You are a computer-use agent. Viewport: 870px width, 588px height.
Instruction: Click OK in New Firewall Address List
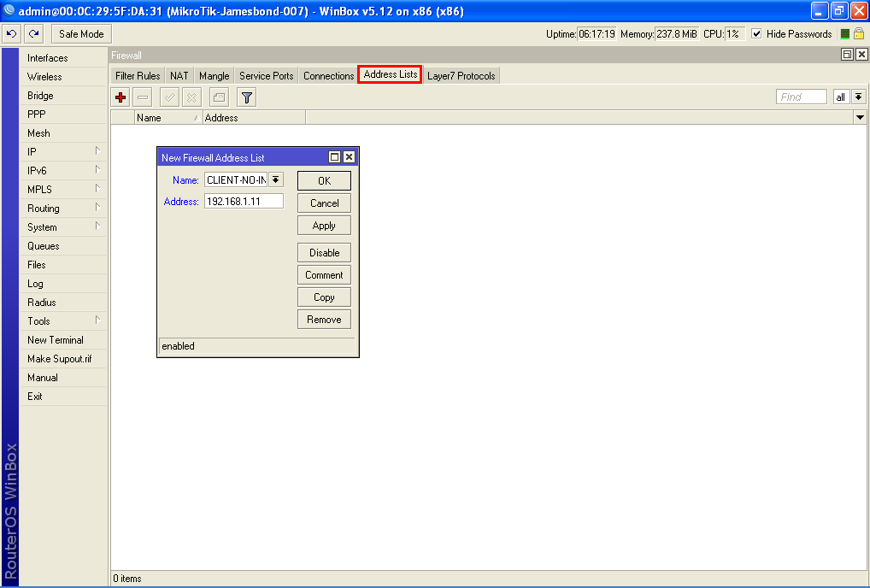pyautogui.click(x=324, y=181)
